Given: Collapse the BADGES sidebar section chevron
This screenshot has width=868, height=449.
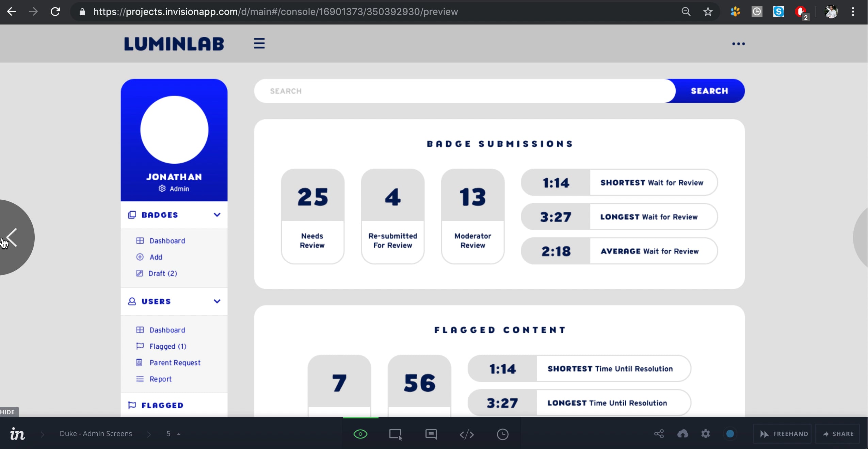Looking at the screenshot, I should (217, 215).
